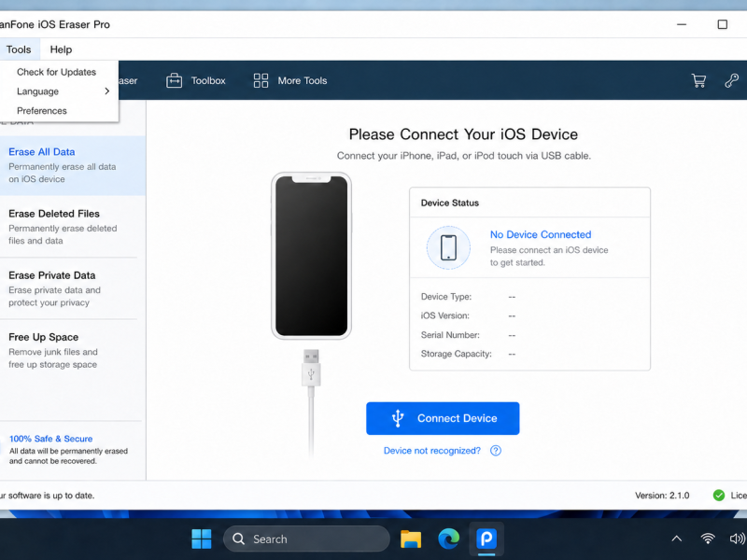Click the iOS Eraser app taskbar icon
The width and height of the screenshot is (747, 560).
click(486, 539)
